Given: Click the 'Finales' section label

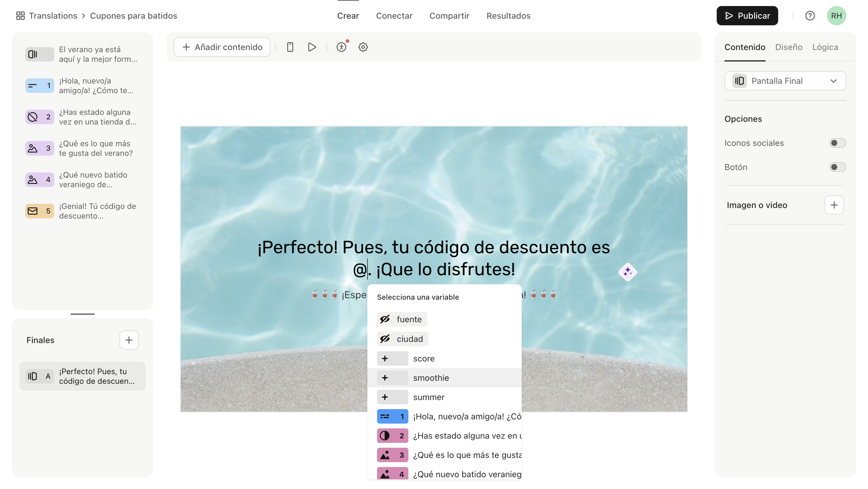Looking at the screenshot, I should click(40, 340).
